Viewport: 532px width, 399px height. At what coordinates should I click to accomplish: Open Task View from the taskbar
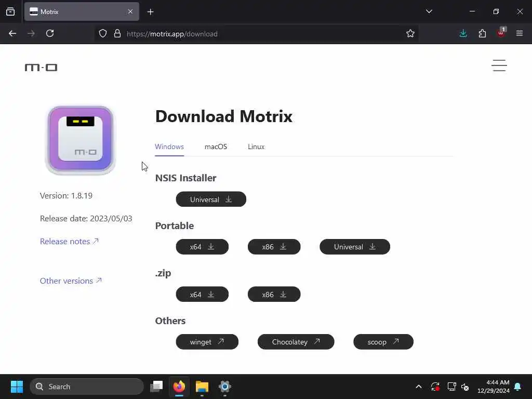157,387
